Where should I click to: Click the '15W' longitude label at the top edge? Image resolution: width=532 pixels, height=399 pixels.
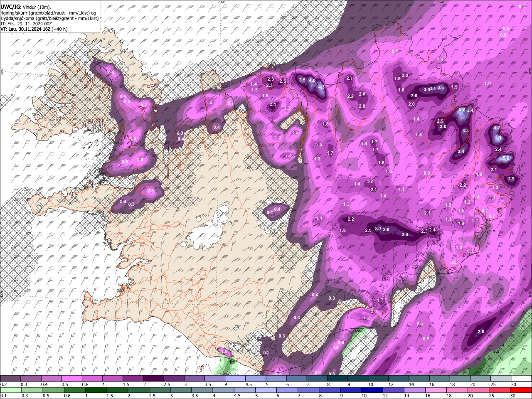440,2
